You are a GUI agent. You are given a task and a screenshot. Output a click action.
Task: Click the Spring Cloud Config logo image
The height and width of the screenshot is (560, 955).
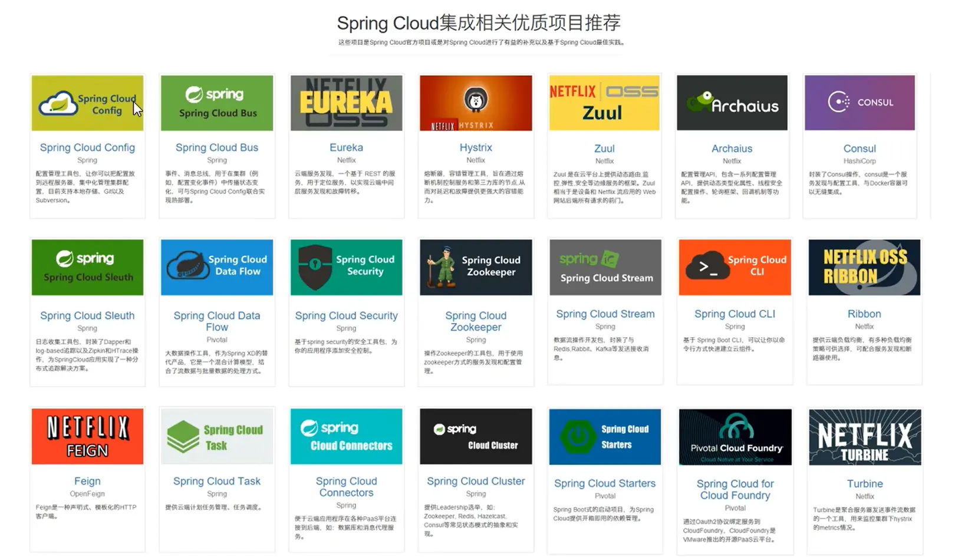(x=87, y=103)
